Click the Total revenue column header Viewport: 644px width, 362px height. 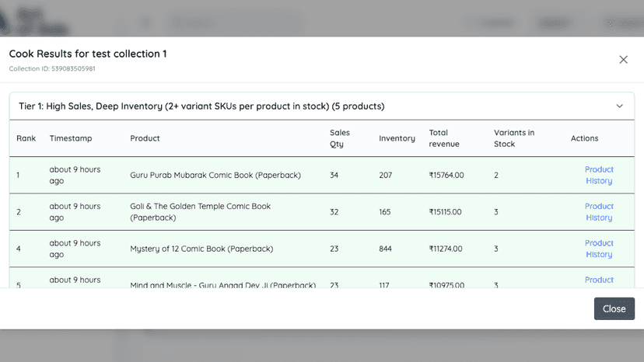click(x=444, y=138)
